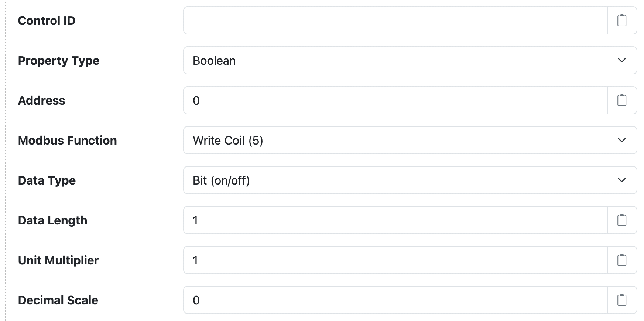Click the clipboard icon next to Address
Image resolution: width=644 pixels, height=321 pixels.
coord(623,100)
